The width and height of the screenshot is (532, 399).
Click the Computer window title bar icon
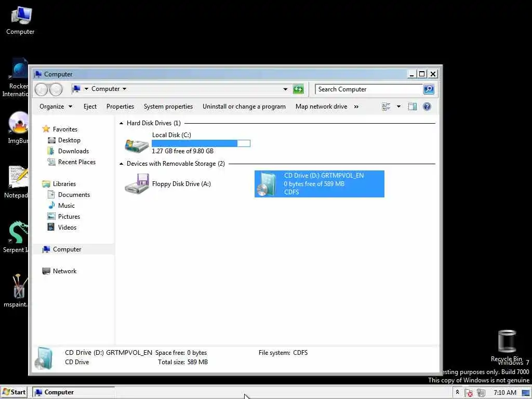click(38, 74)
